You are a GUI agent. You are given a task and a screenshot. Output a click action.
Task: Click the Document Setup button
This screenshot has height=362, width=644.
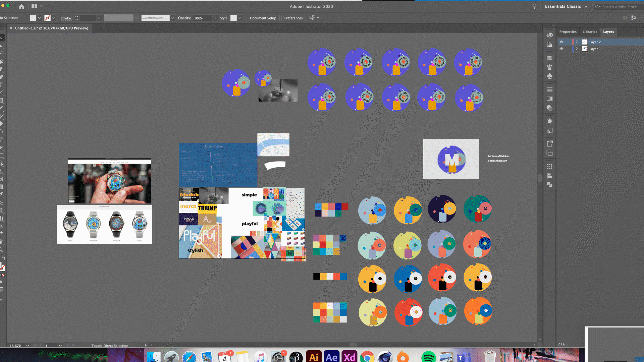[263, 18]
